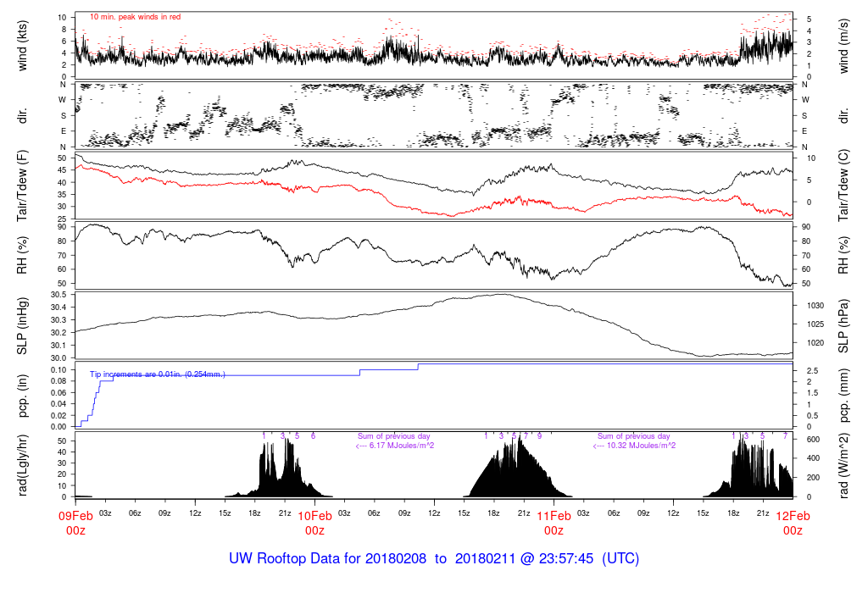The height and width of the screenshot is (593, 868).
Task: Click the '0.08' precipitation tick value
Action: 58,381
